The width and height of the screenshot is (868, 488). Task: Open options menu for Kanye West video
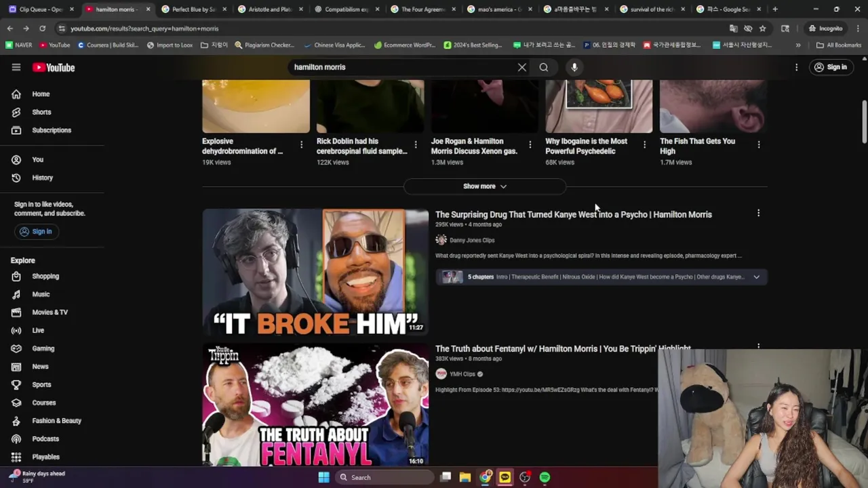pyautogui.click(x=758, y=213)
